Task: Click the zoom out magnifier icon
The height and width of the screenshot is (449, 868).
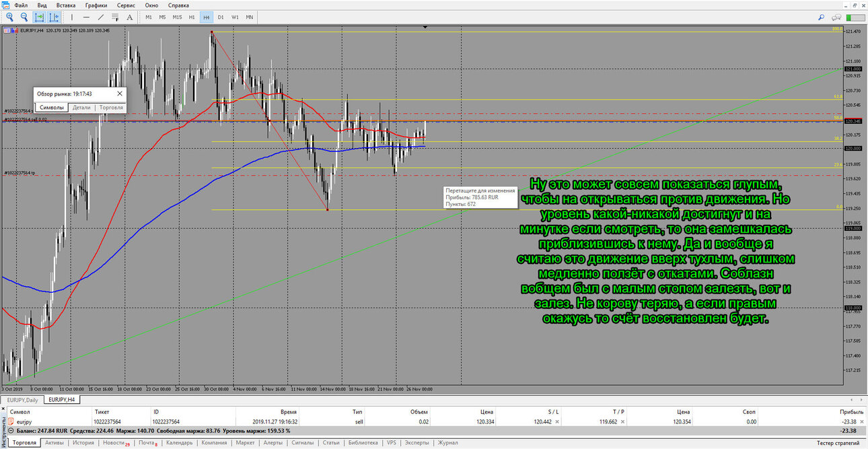Action: point(24,17)
